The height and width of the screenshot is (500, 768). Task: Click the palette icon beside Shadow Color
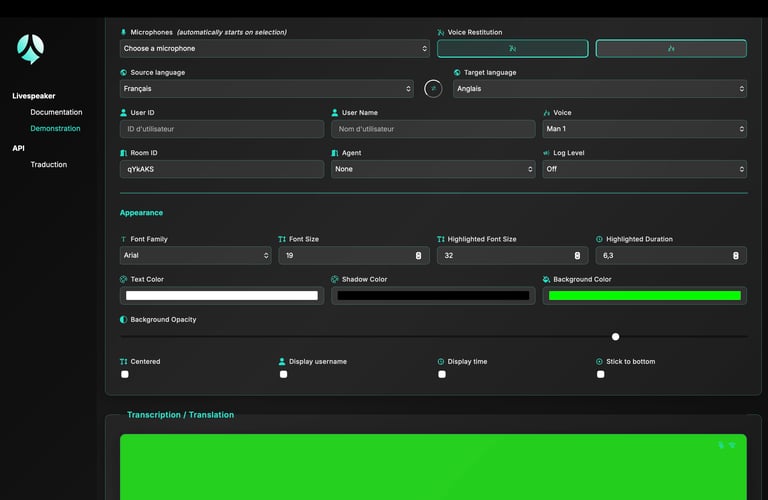pos(335,279)
